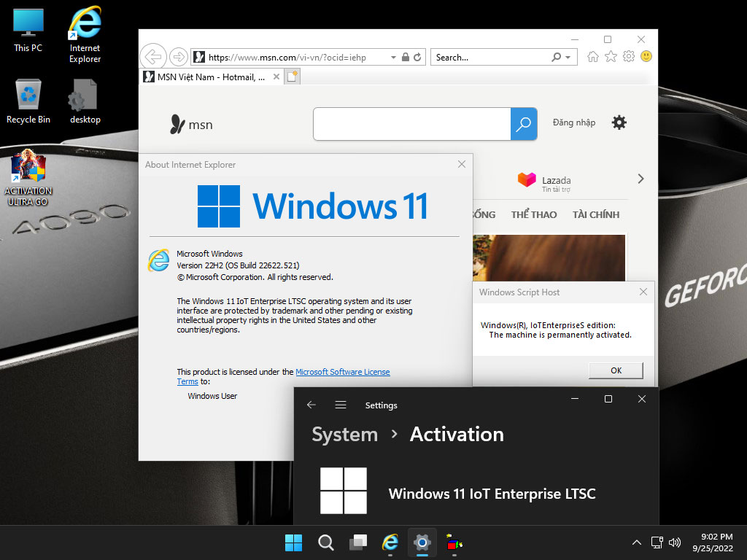747x560 pixels.
Task: Select the desktop config file icon
Action: [x=85, y=101]
